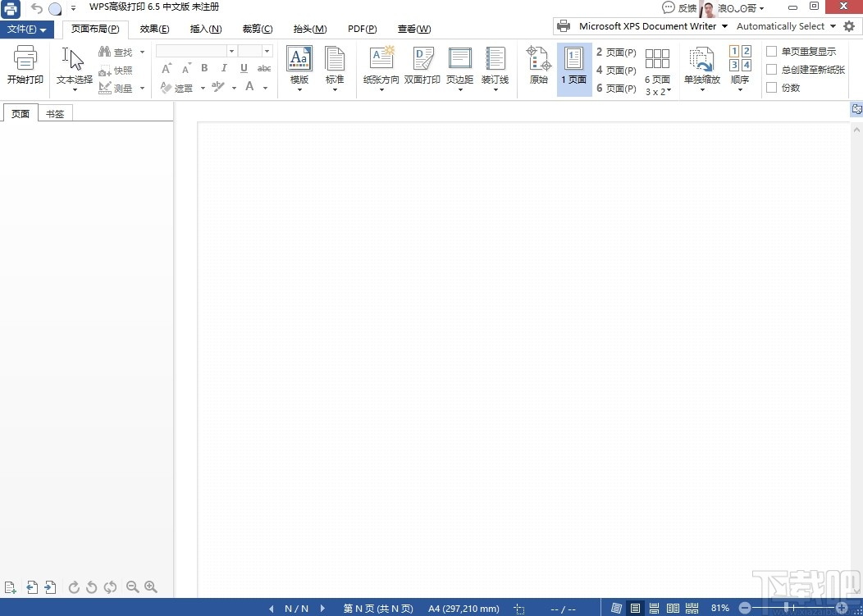863x616 pixels.
Task: Click the 开始打印 printer icon
Action: pyautogui.click(x=25, y=57)
